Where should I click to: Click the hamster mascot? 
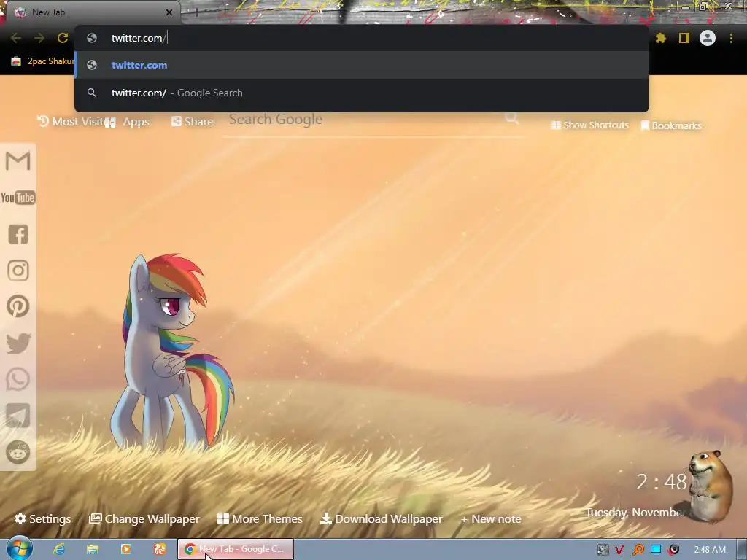click(x=710, y=486)
